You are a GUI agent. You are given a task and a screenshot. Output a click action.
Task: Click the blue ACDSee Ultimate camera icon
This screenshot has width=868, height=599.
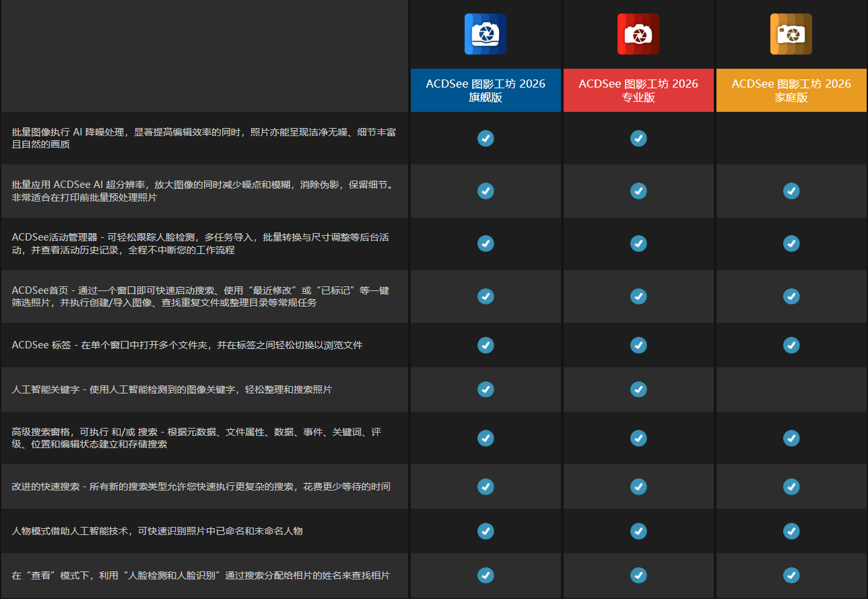(x=485, y=34)
